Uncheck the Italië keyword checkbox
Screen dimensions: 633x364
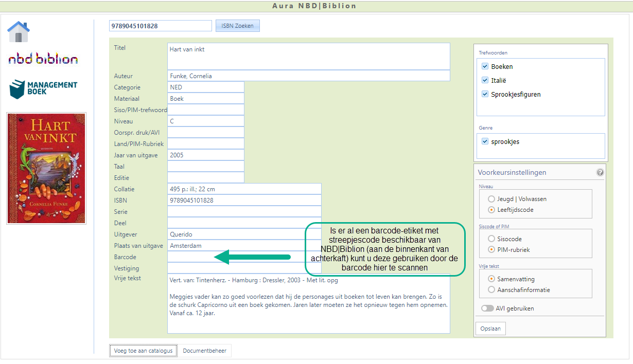coord(485,80)
